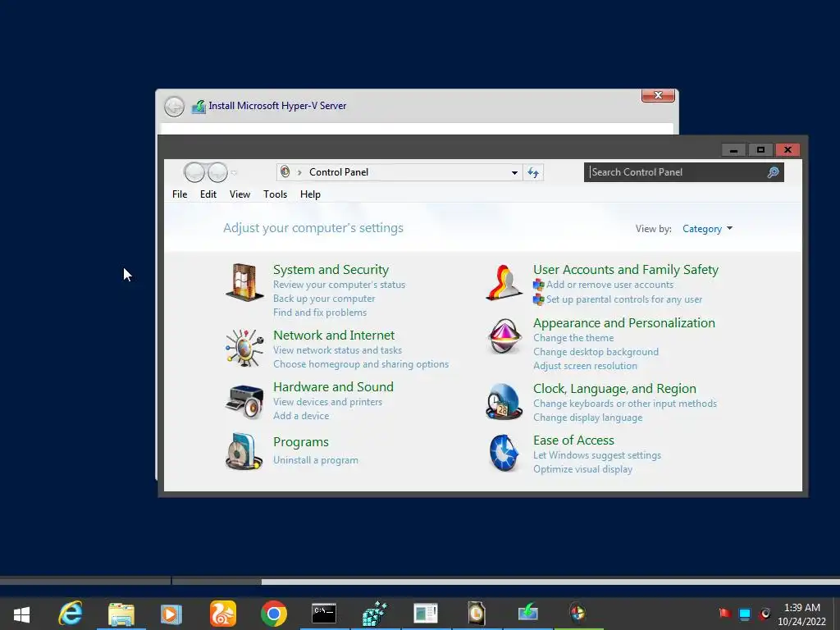840x630 pixels.
Task: Click Review your computer's status
Action: (339, 285)
